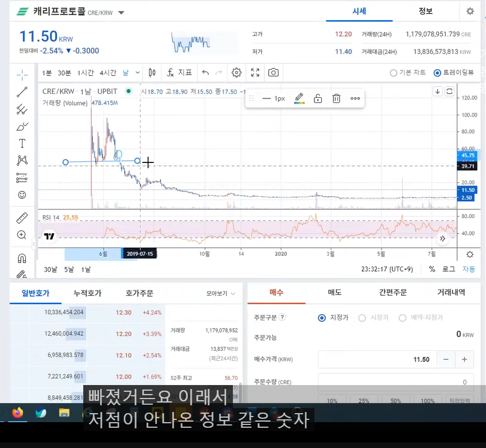486x448 pixels.
Task: Lock the selected drawing line
Action: tap(318, 98)
